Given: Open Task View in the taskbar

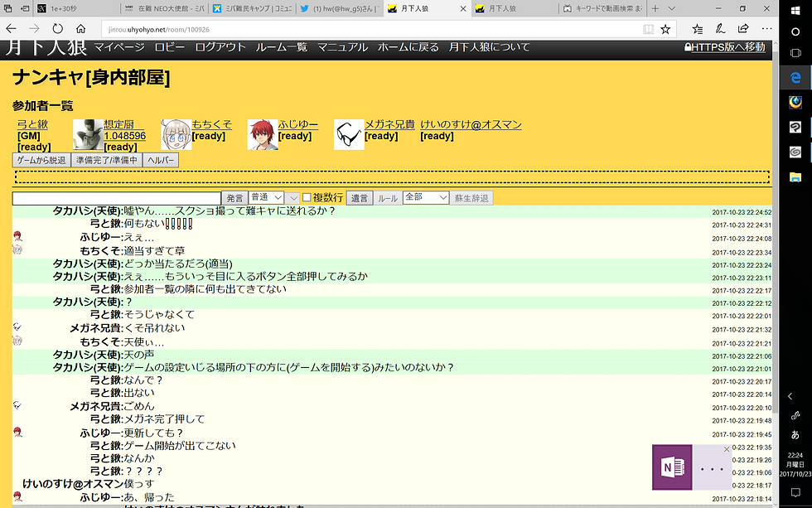Looking at the screenshot, I should point(795,53).
